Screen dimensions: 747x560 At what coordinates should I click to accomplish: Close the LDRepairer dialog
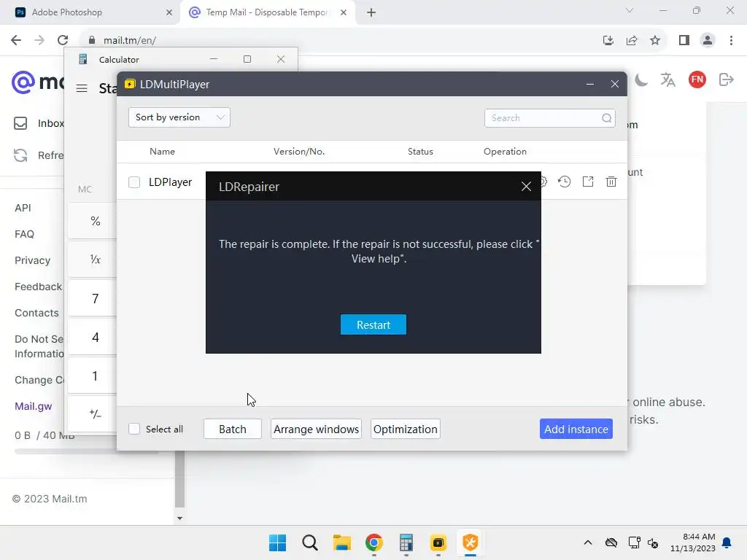(x=526, y=187)
